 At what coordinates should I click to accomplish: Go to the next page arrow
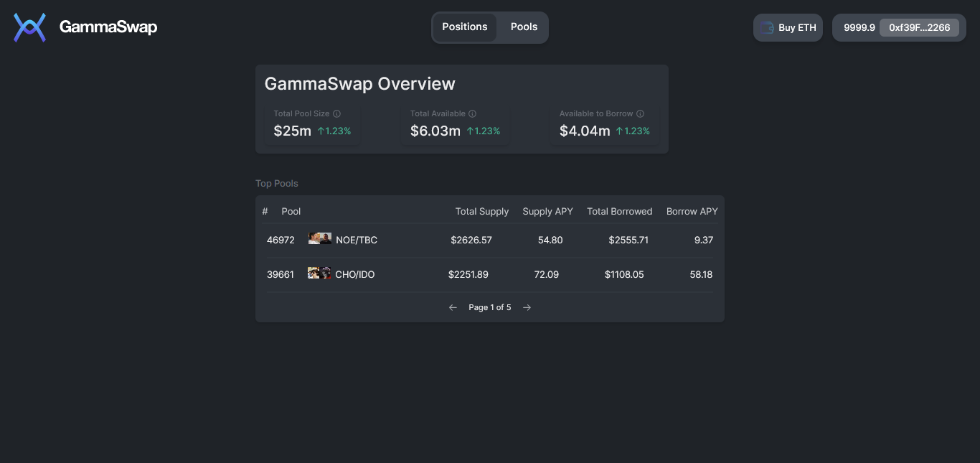(527, 307)
